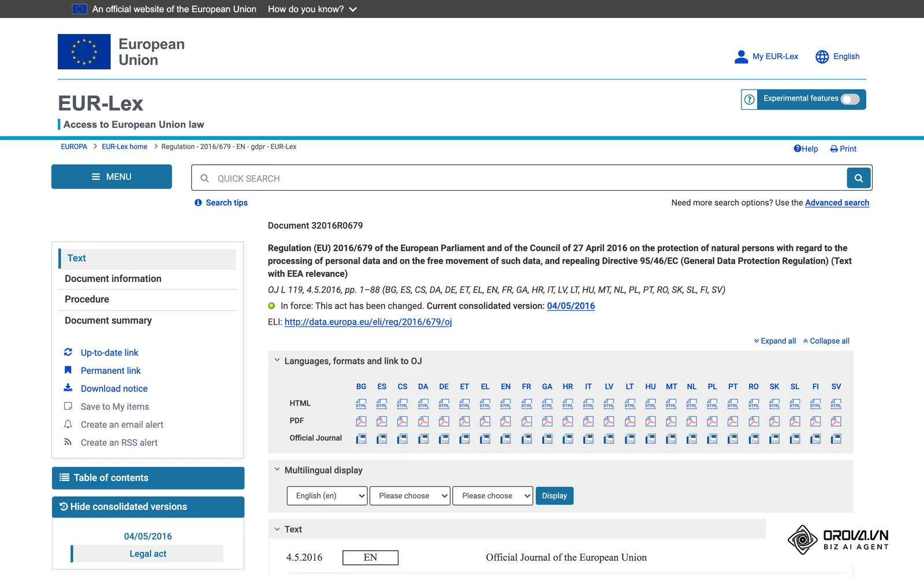Collapse the Multilingual display section
The height and width of the screenshot is (578, 924).
(277, 469)
